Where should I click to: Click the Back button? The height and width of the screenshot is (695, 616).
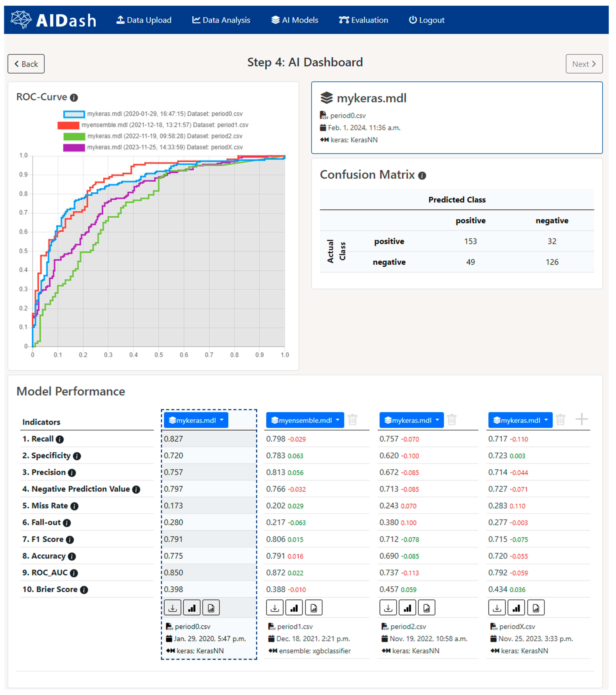(26, 64)
